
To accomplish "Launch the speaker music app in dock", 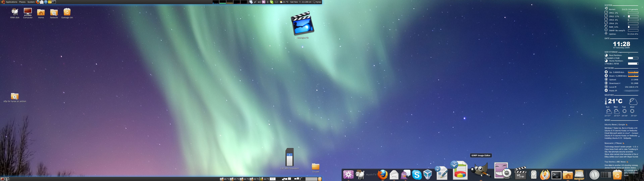I will tap(534, 174).
